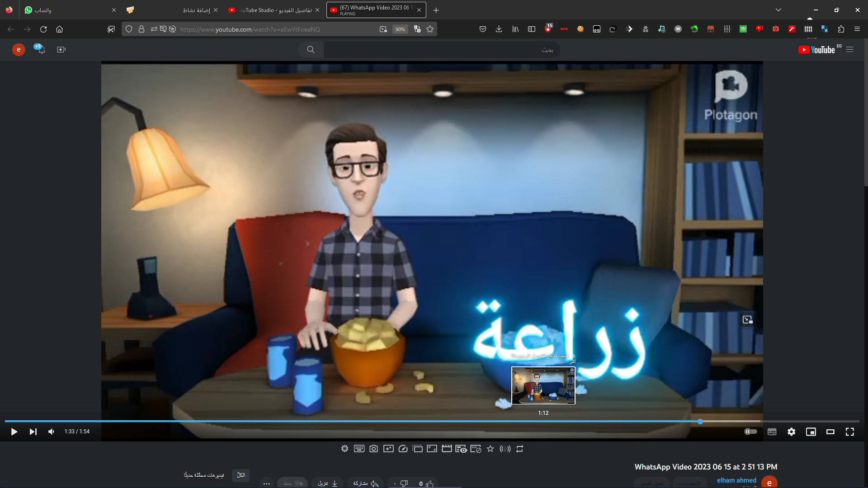Open Firefox application hamburger menu

pyautogui.click(x=857, y=29)
